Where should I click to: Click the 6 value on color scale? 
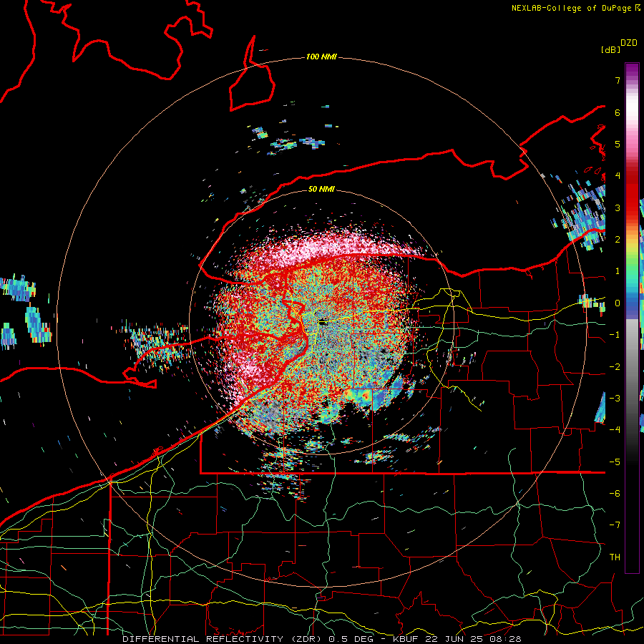618,112
